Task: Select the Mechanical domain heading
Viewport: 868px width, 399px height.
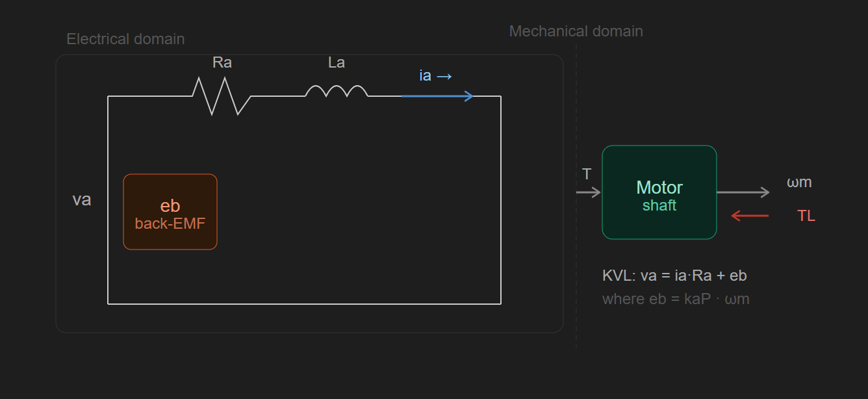Action: (576, 31)
